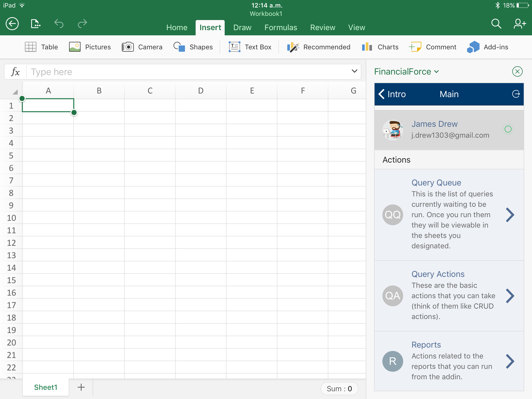
Task: Expand the Query Queue action
Action: [510, 215]
